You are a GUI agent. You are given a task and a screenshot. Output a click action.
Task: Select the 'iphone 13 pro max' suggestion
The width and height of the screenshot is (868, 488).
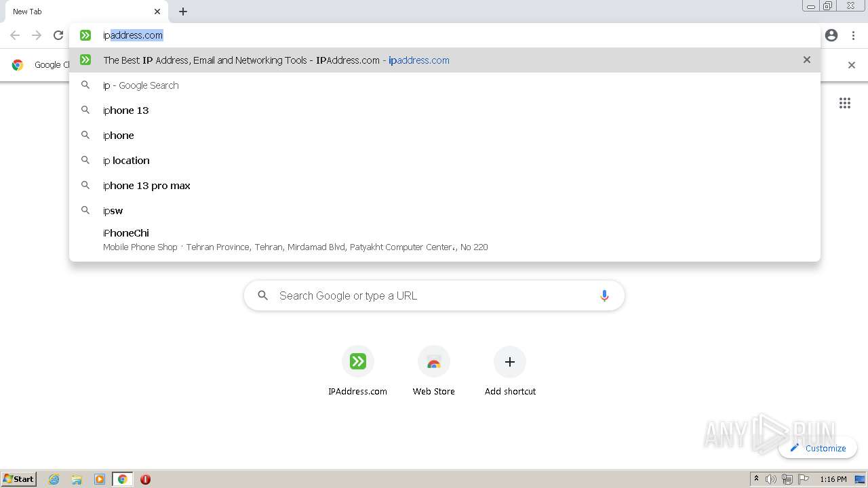(445, 186)
